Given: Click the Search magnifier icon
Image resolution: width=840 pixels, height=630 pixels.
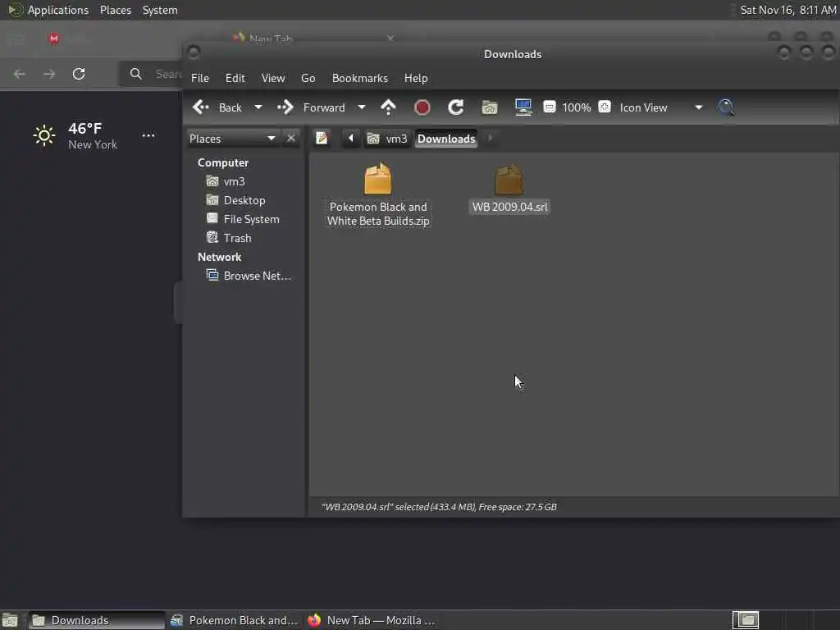Looking at the screenshot, I should [726, 107].
